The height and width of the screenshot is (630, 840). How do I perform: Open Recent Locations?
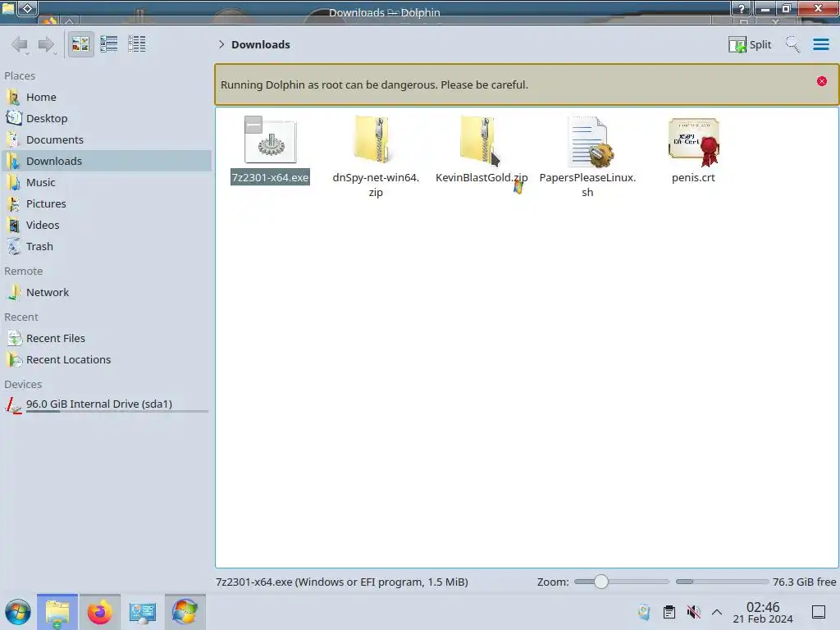pyautogui.click(x=107, y=360)
